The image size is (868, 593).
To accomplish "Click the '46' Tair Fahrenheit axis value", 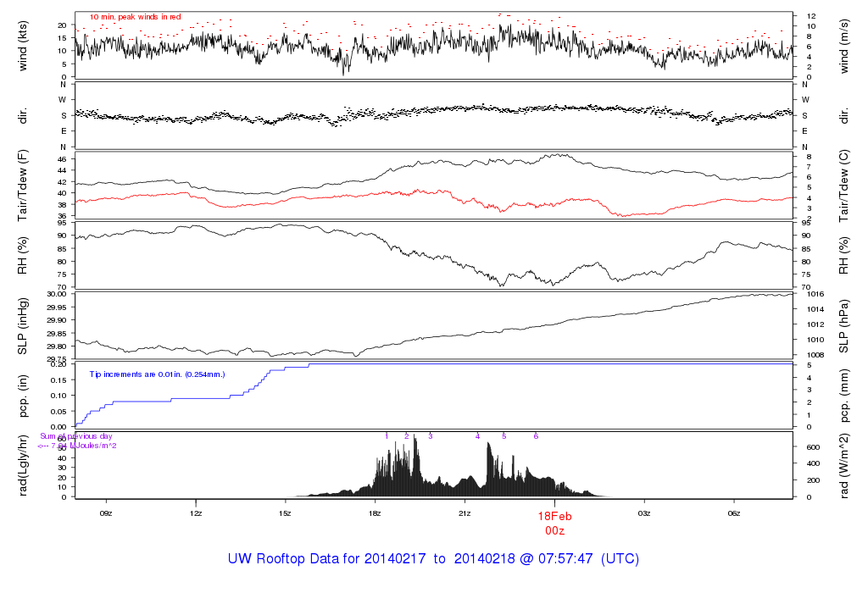I will point(62,159).
